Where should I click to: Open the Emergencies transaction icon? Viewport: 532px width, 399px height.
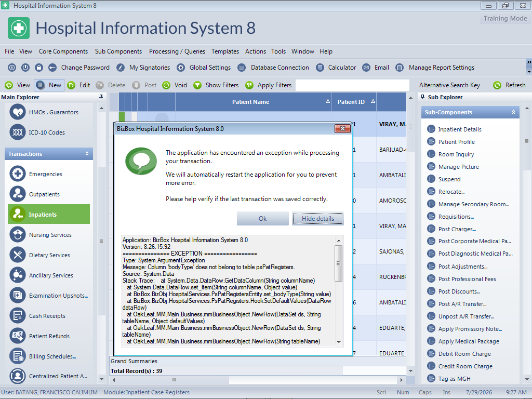click(18, 174)
